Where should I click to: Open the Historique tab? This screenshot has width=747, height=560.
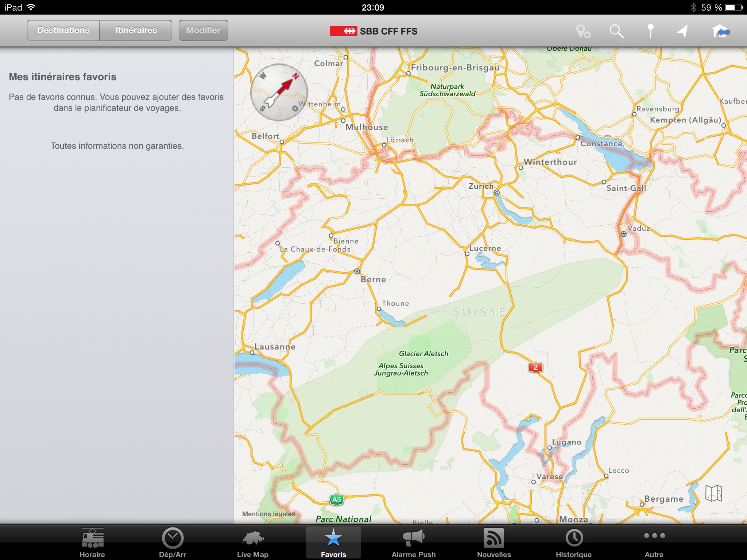click(x=574, y=542)
